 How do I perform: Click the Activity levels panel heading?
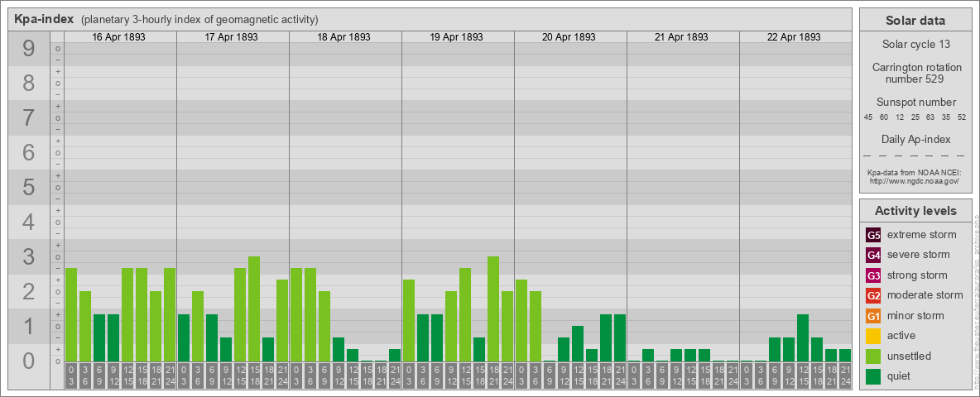(915, 211)
